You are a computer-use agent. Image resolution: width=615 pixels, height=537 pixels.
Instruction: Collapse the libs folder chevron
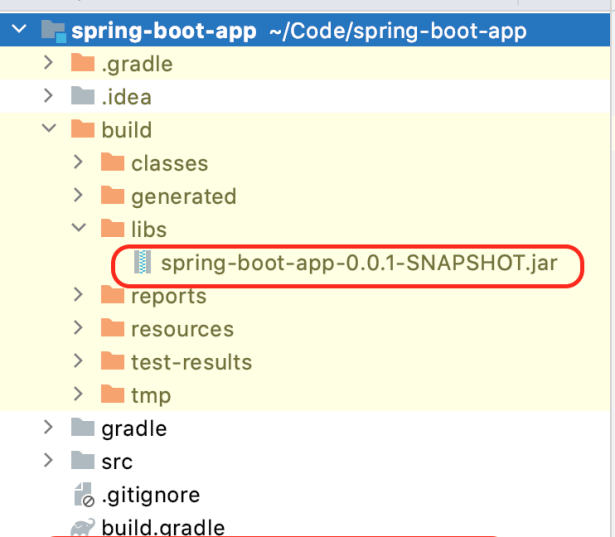pos(79,227)
